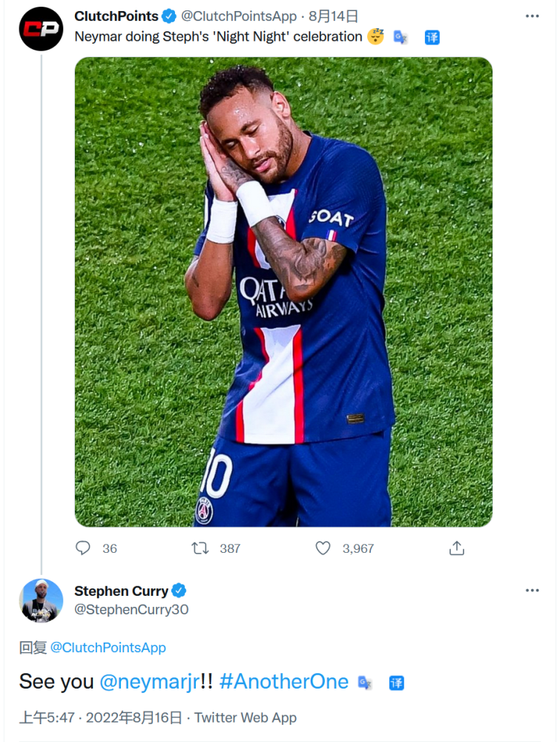Screen dimensions: 560x742
Task: Click blue translate icon on ClutchPoints tweet
Action: [x=432, y=37]
